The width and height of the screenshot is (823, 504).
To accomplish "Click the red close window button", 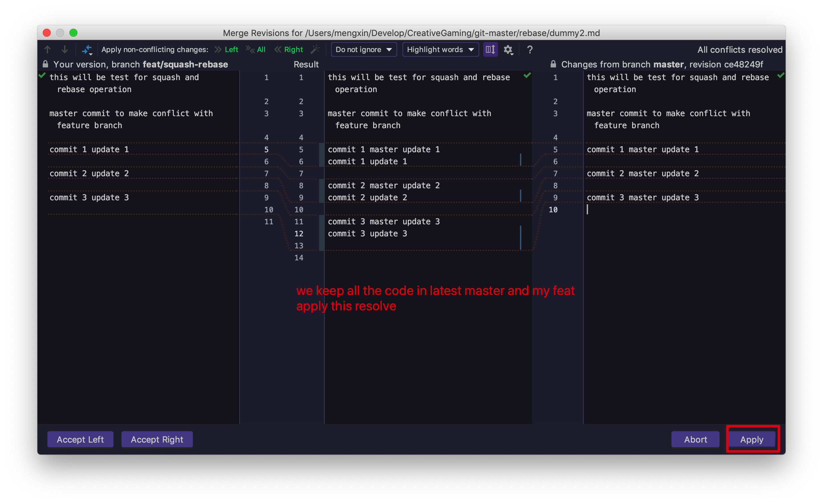I will tap(47, 33).
